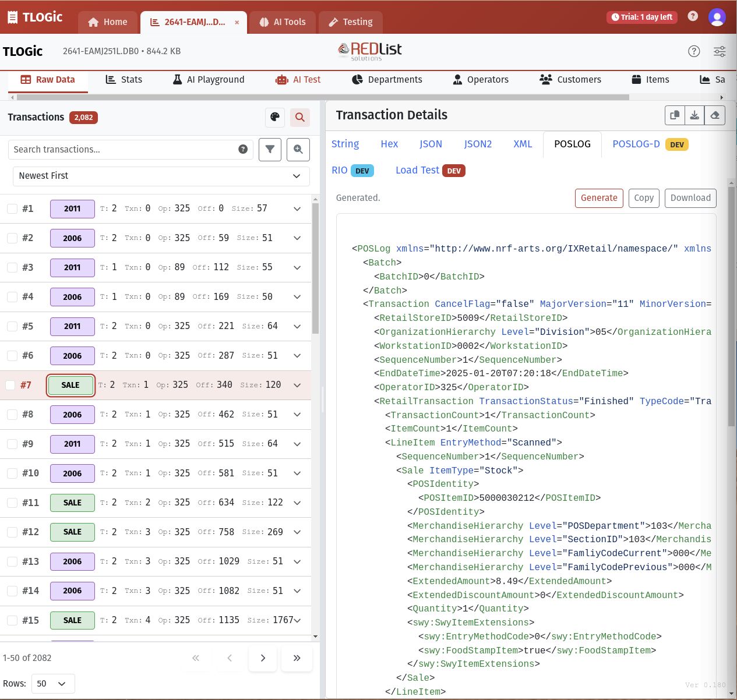Clear output with the eraser icon

click(715, 115)
